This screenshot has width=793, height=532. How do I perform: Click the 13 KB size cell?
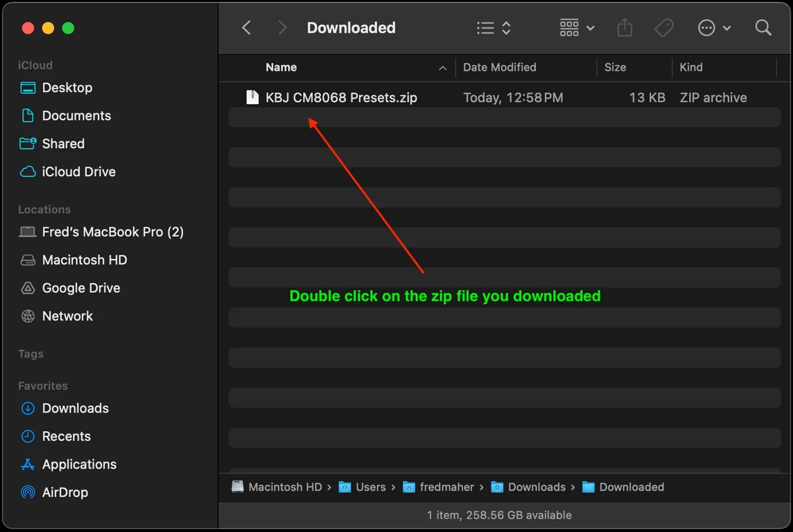[647, 98]
